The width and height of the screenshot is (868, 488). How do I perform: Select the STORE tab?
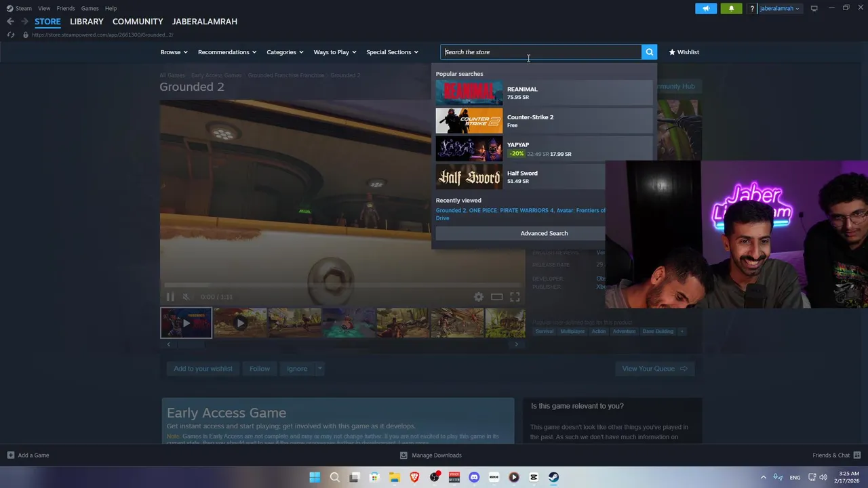pos(47,22)
